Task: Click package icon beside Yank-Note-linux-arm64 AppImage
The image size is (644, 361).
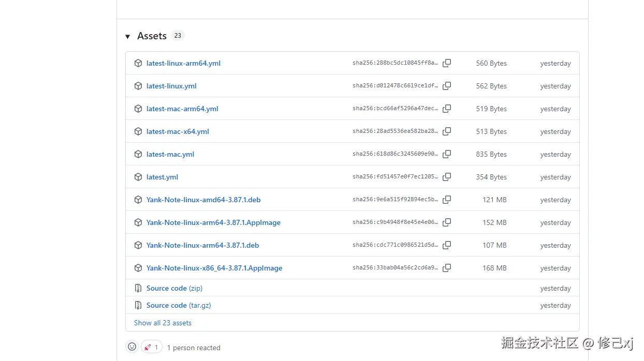Action: coord(138,222)
